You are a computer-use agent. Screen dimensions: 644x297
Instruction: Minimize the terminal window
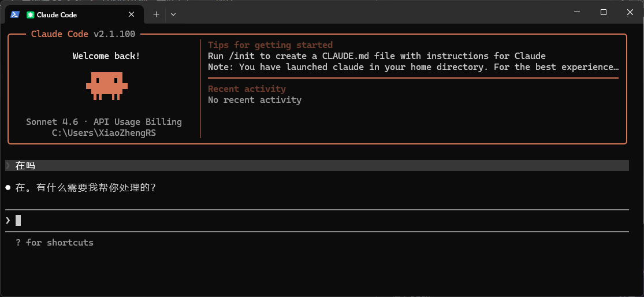577,12
